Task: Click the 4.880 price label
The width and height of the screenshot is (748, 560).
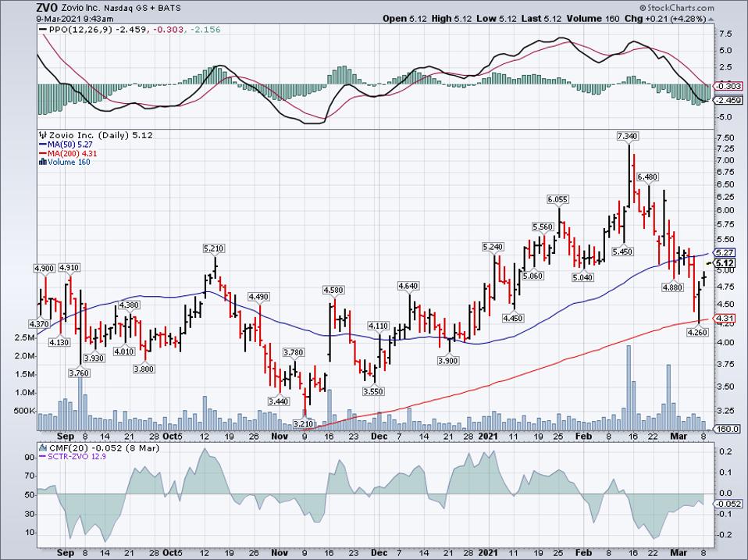Action: [x=672, y=287]
